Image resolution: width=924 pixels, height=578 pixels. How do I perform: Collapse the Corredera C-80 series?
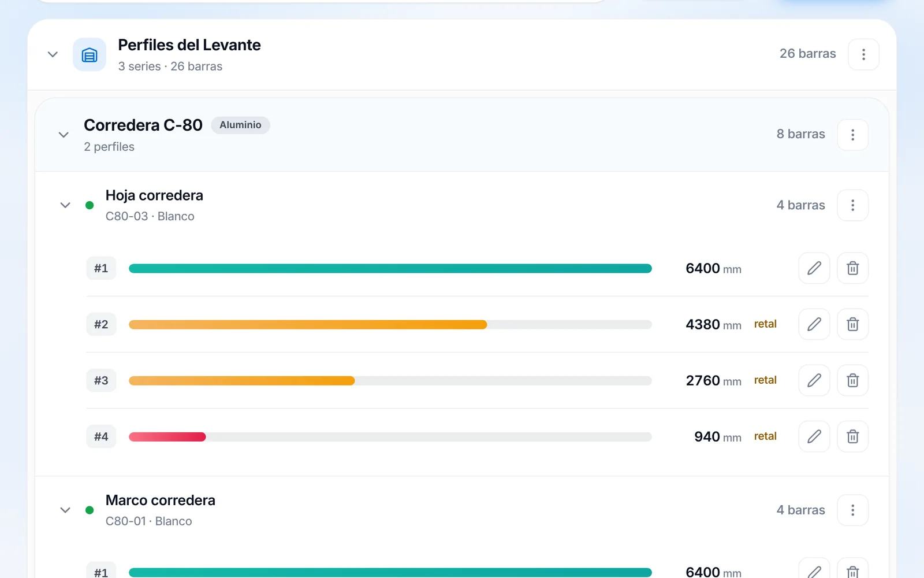pyautogui.click(x=64, y=135)
